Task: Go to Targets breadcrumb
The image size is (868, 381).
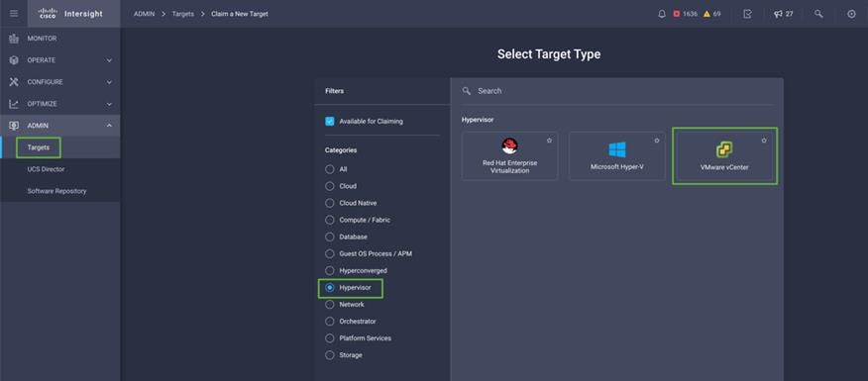Action: (x=182, y=14)
